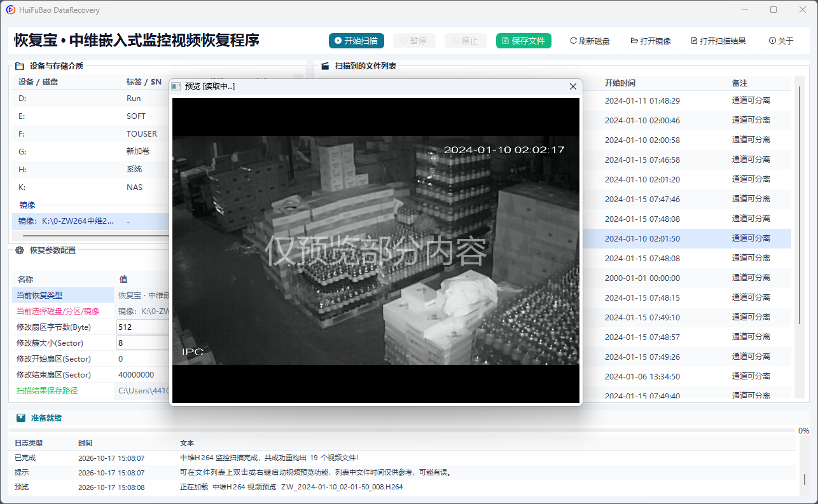Click the 修改结束扇区 value 40000000
Screen dimensions: 818x504
(x=136, y=375)
